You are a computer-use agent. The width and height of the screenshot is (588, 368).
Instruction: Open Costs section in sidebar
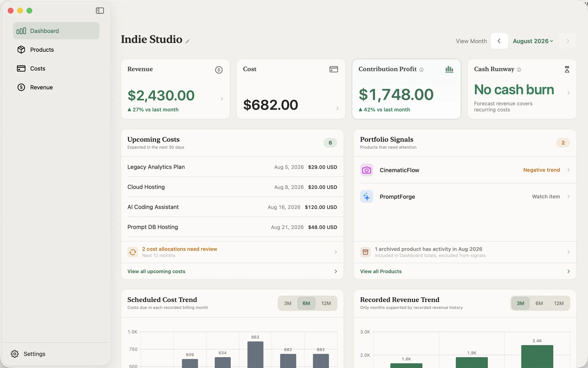pyautogui.click(x=56, y=69)
